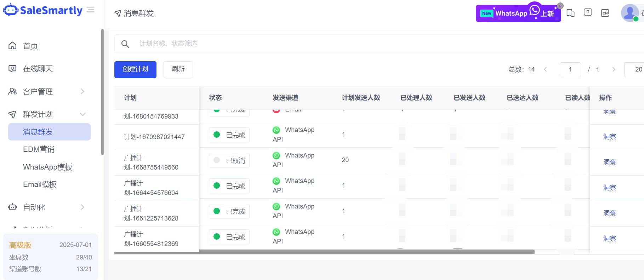
Task: Click the 计划发送人数 column header
Action: coord(361,98)
